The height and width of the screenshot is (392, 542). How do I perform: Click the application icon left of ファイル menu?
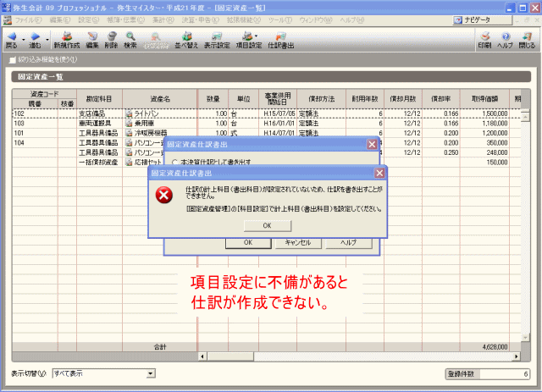[8, 20]
